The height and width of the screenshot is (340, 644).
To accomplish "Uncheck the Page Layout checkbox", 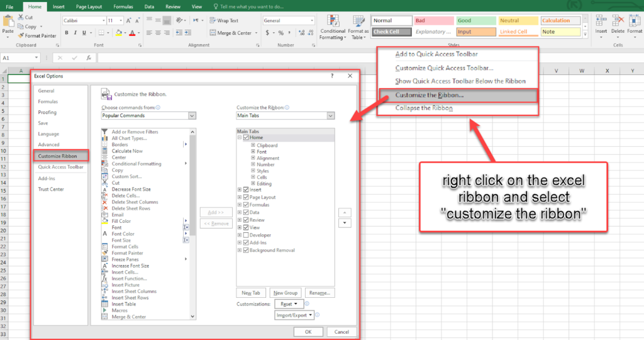I will pos(246,197).
